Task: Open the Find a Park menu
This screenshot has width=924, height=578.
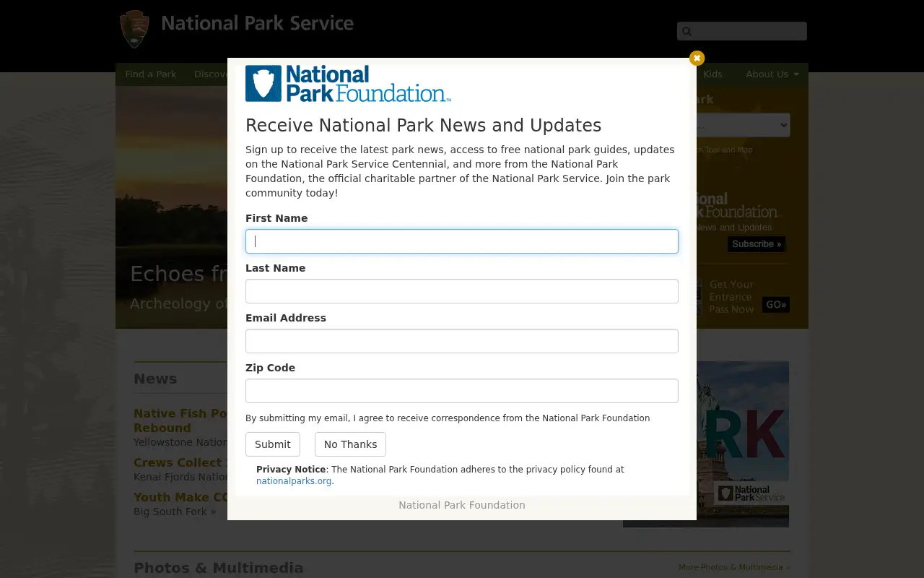Action: pyautogui.click(x=150, y=74)
